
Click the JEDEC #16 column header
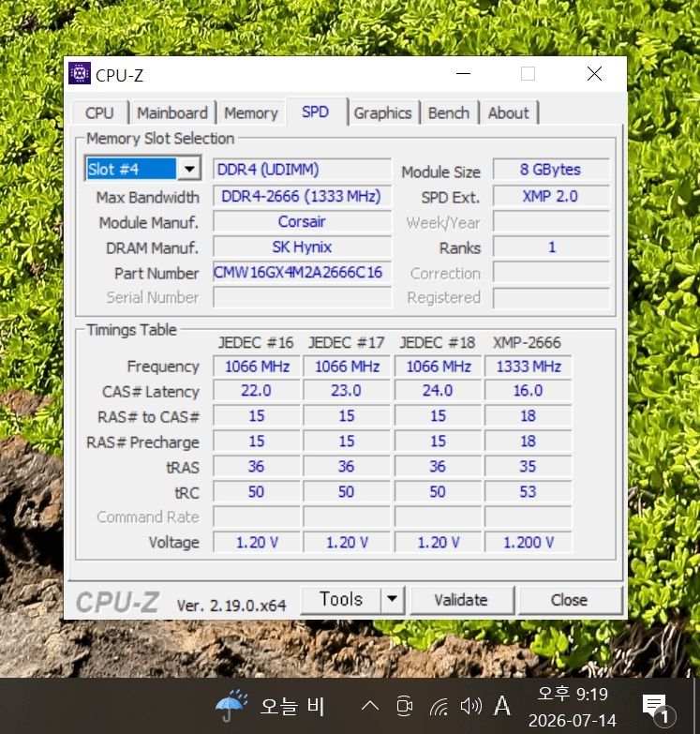tap(256, 343)
